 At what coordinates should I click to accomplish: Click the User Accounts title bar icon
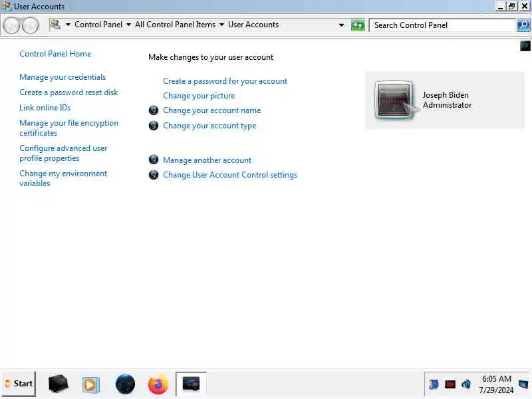coord(6,6)
